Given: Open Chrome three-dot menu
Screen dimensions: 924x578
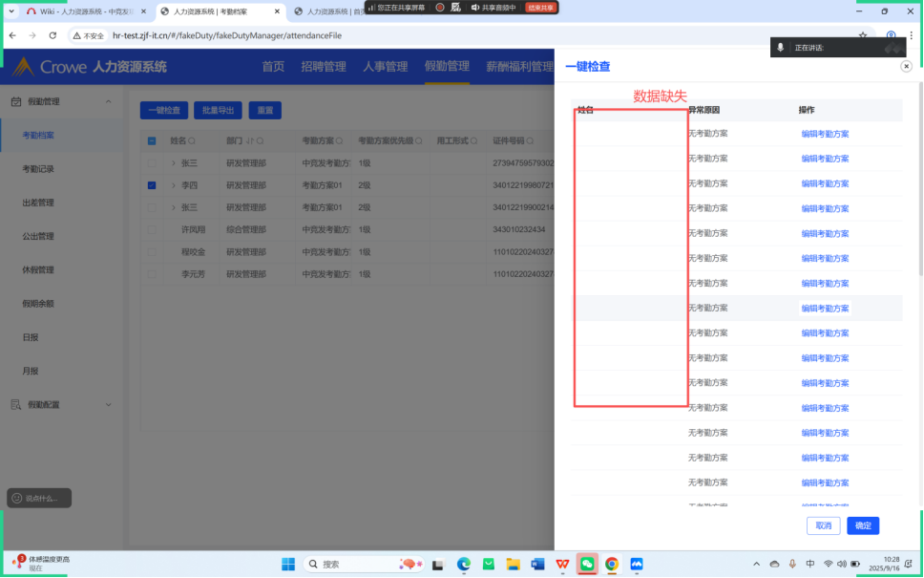Looking at the screenshot, I should 911,35.
